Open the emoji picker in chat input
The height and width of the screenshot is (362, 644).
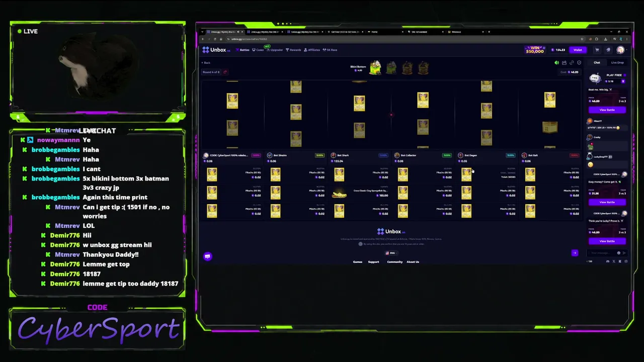pos(619,253)
